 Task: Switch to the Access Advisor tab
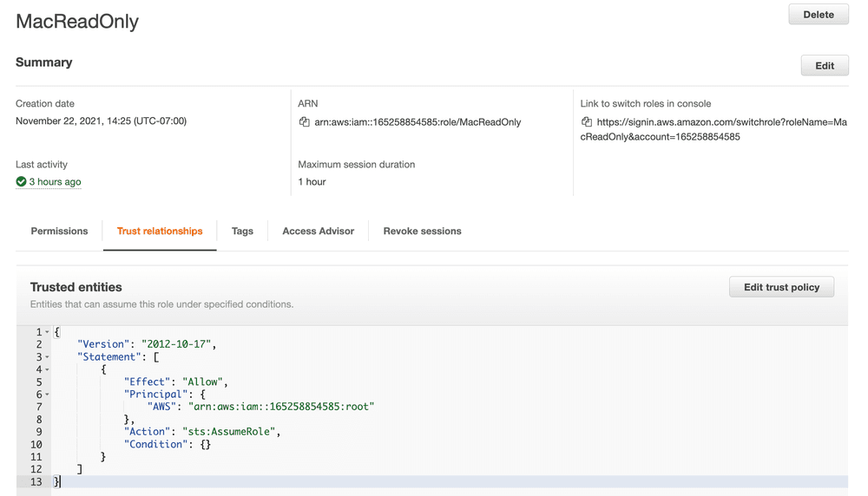(319, 232)
